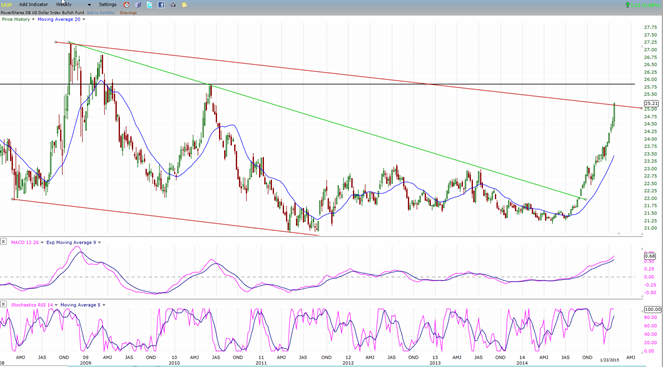Viewport: 663px width, 367px height.
Task: Click the Add to Portfolio link
Action: 101,13
